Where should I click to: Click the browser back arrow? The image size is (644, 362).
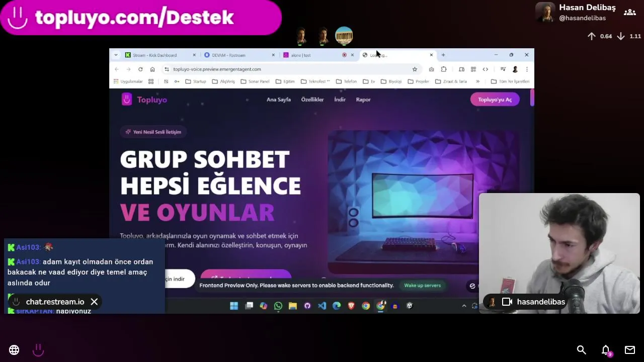[117, 69]
